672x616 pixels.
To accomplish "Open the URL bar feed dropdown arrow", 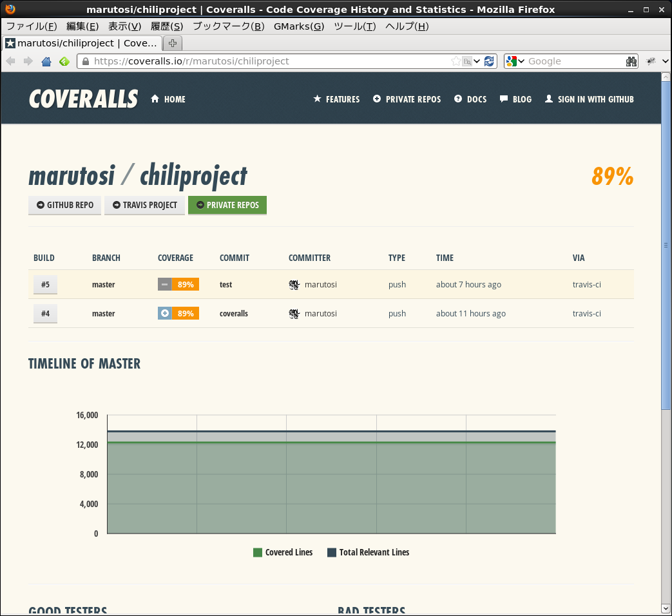I will [x=477, y=61].
